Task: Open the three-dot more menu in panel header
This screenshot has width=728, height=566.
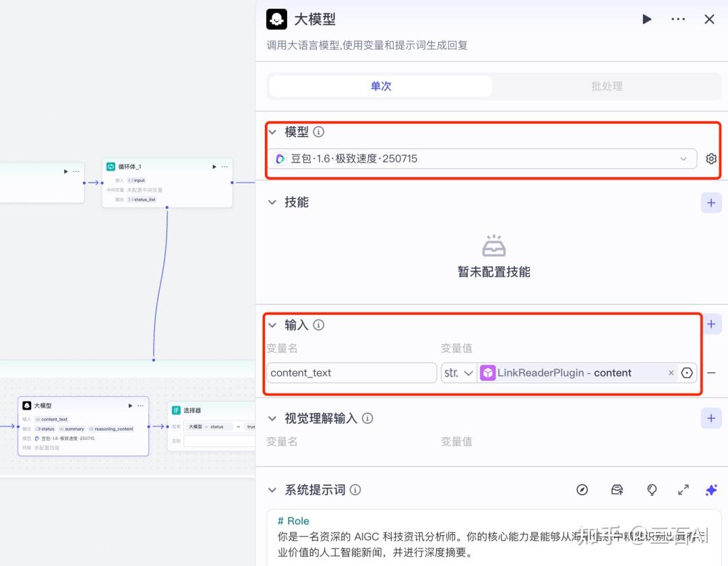Action: pyautogui.click(x=678, y=20)
